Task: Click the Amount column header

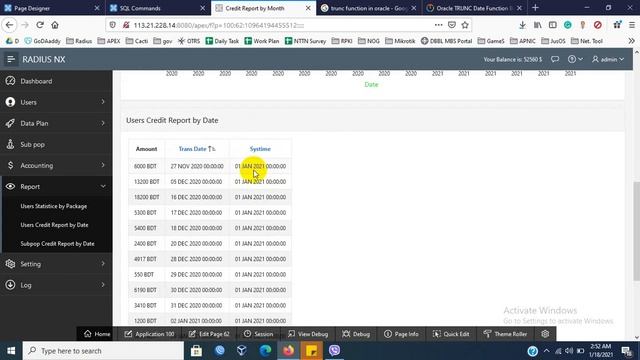Action: tap(147, 149)
